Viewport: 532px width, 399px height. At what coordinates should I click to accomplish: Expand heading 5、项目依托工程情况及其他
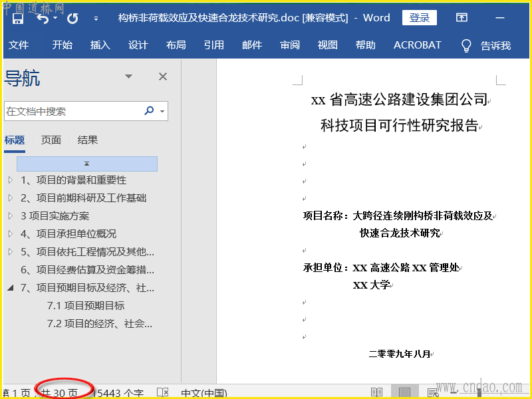point(11,252)
